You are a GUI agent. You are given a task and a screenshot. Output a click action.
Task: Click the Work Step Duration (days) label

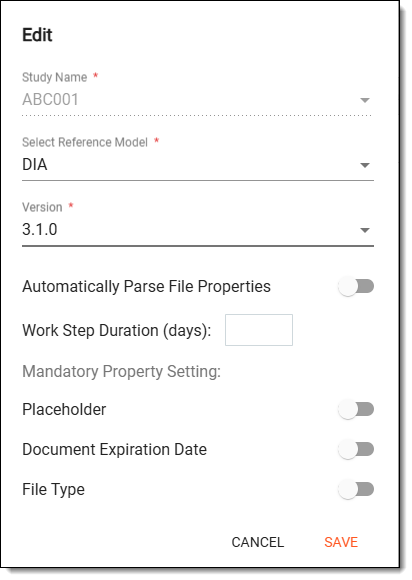116,330
